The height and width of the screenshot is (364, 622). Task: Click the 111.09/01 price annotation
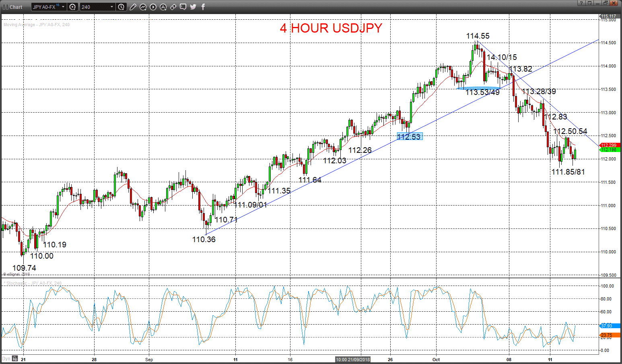point(250,205)
